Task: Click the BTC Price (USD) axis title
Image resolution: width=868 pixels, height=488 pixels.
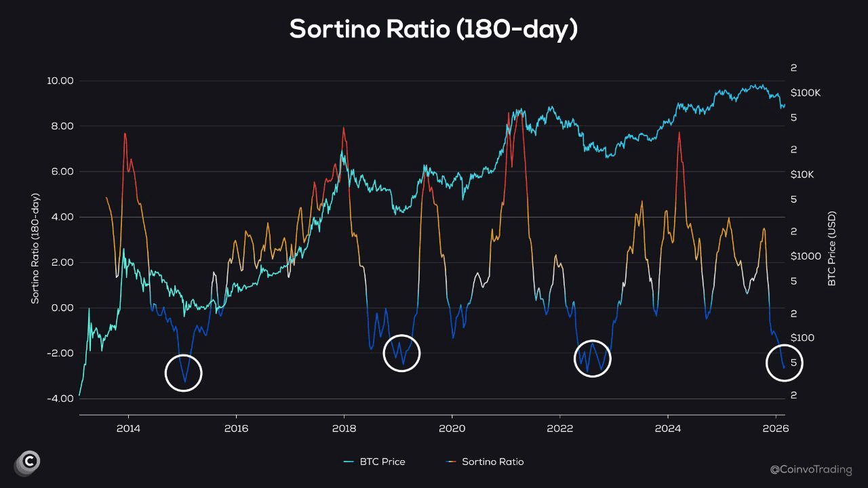Action: [832, 247]
